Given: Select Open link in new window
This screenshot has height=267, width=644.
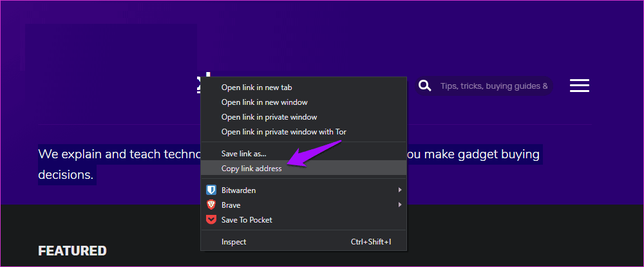Looking at the screenshot, I should coord(264,102).
